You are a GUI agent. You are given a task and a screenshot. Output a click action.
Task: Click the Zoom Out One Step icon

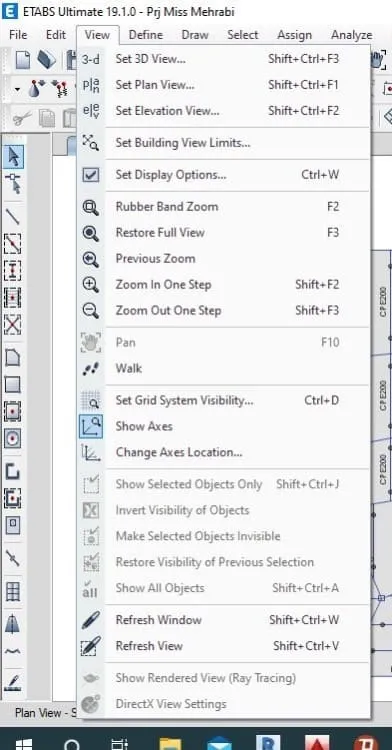point(90,310)
